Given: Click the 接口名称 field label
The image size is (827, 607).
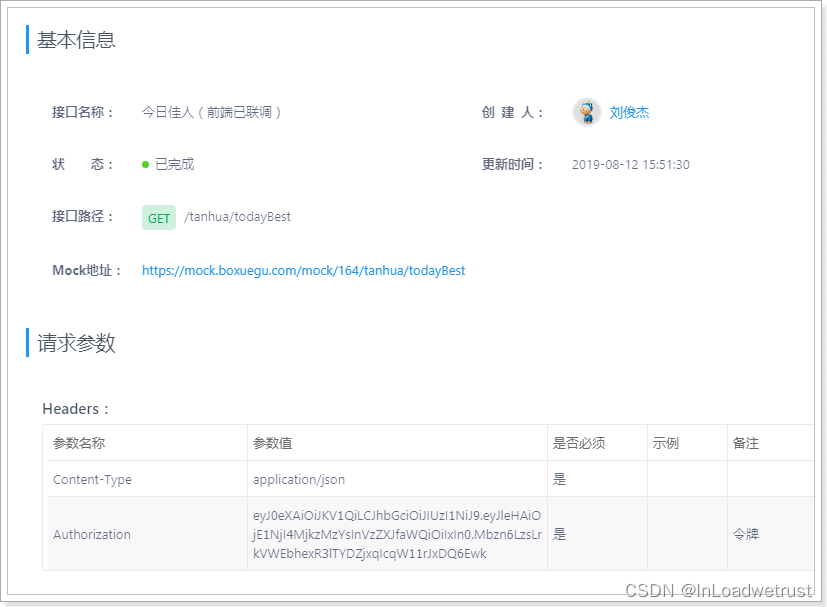Looking at the screenshot, I should coord(83,112).
